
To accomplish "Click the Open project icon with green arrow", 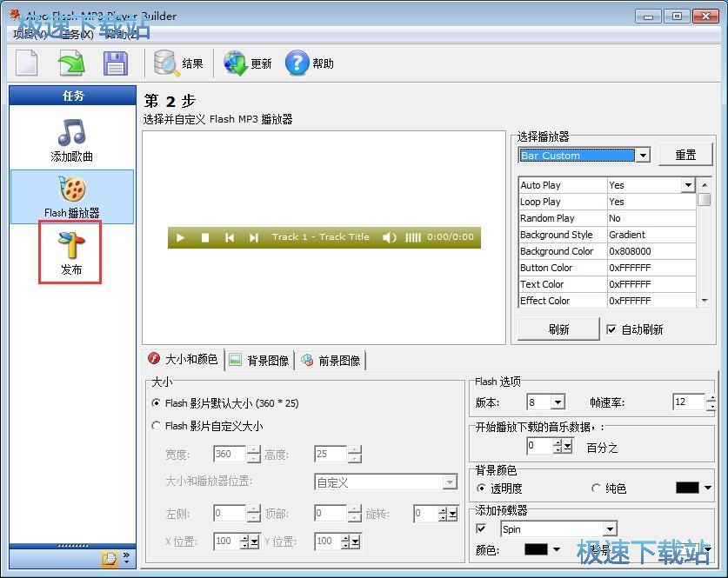I will pos(71,63).
